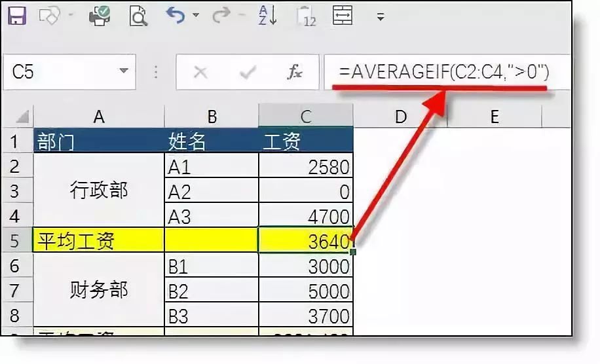Click salary cell 4700
Screen dimensions: 600x364
[x=306, y=216]
